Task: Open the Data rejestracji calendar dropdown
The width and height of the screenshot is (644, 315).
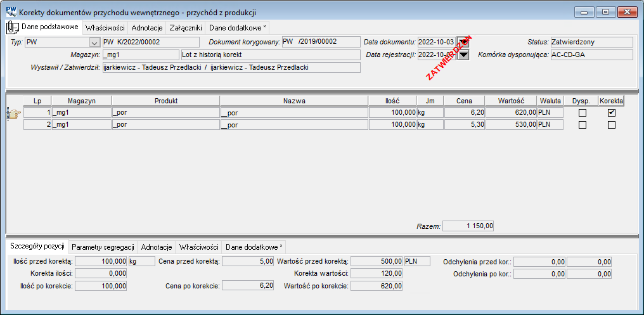Action: tap(463, 55)
